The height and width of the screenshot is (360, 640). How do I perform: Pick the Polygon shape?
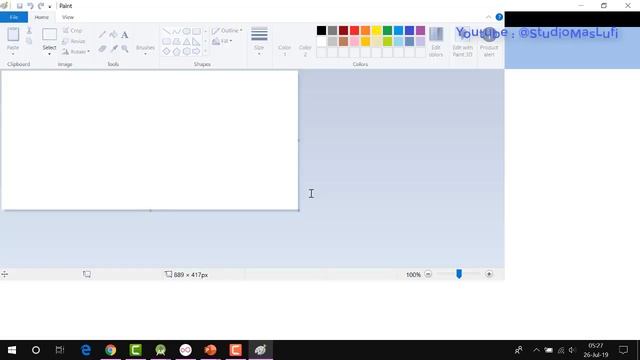coord(176,42)
